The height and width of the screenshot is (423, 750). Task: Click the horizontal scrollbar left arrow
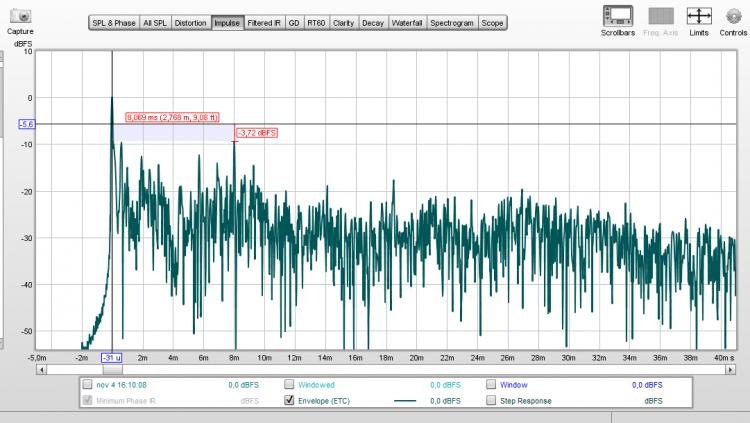point(42,369)
